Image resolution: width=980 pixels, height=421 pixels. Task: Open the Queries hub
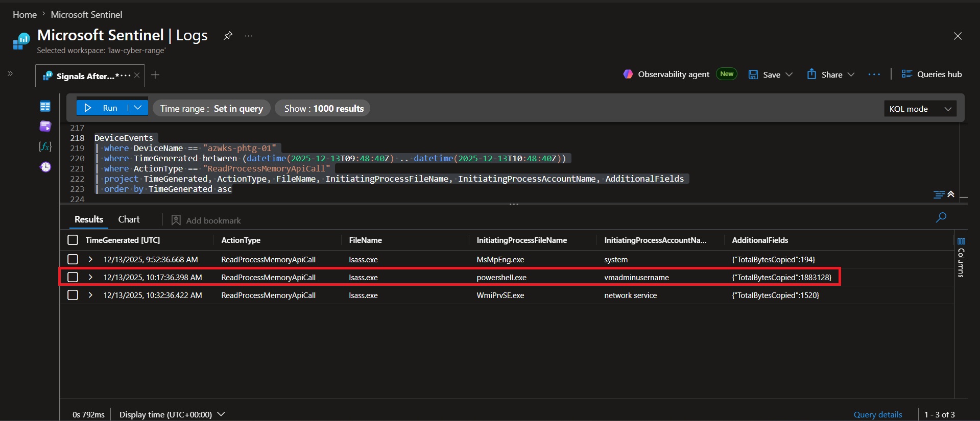(x=931, y=74)
